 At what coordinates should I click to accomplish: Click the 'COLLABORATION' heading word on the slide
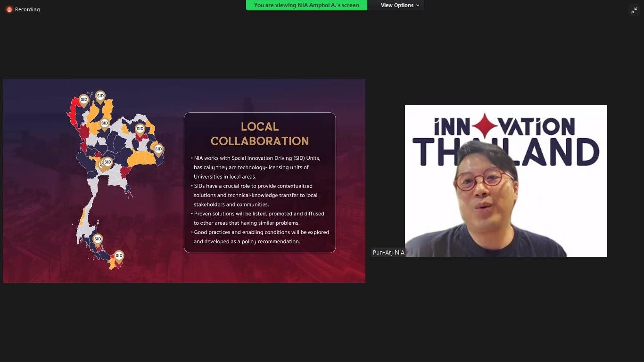click(260, 141)
